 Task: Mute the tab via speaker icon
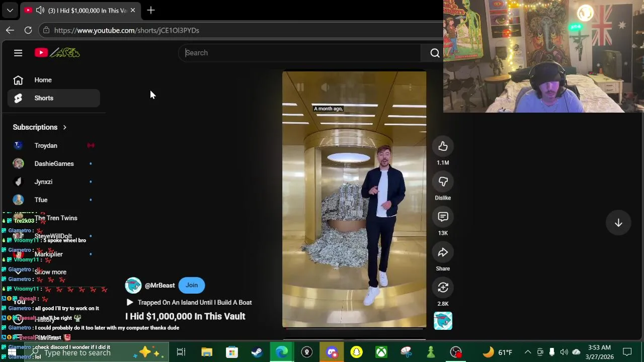[x=40, y=10]
